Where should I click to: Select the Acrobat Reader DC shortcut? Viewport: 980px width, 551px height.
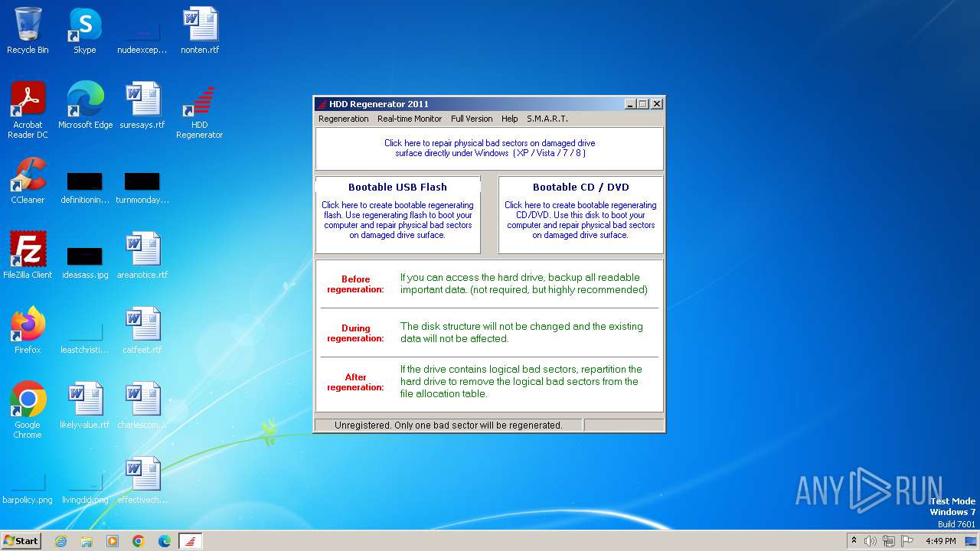pyautogui.click(x=28, y=110)
